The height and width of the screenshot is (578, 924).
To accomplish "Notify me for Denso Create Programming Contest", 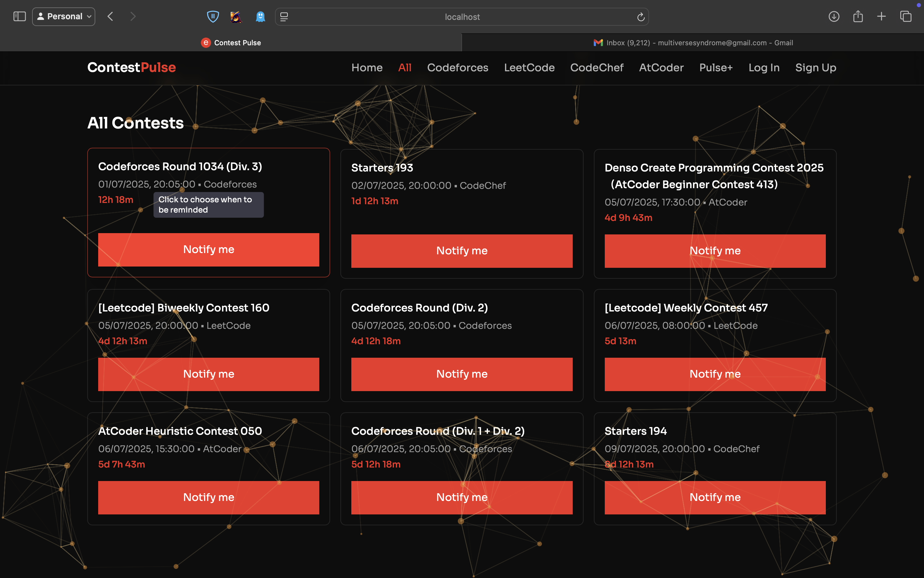I will click(x=715, y=251).
